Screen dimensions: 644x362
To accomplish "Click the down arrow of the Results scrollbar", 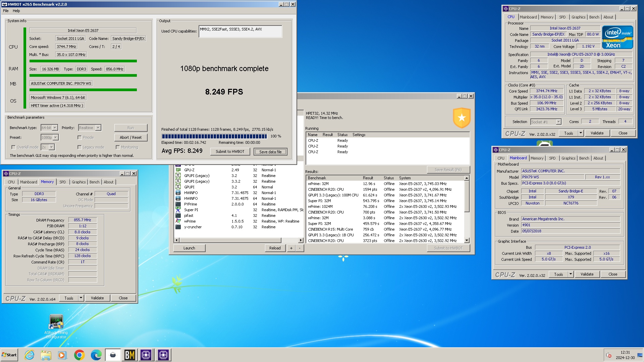I will tap(467, 240).
